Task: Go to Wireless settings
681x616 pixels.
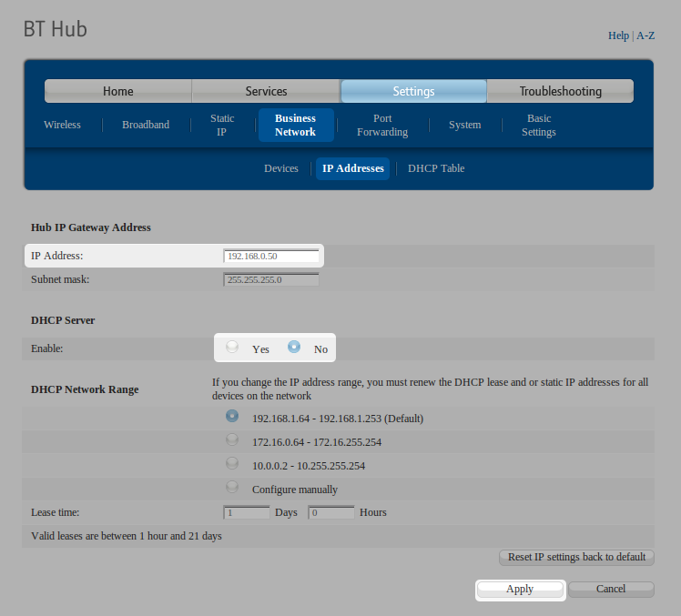Action: point(62,125)
